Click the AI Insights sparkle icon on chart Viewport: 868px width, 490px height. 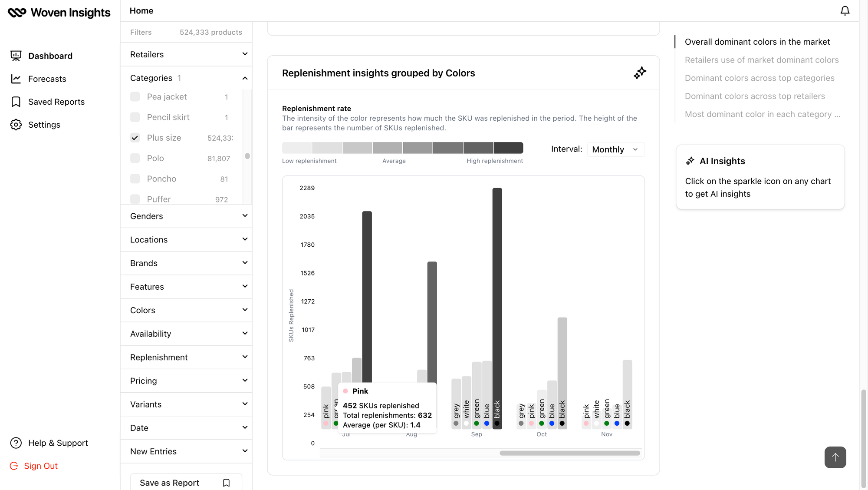(639, 73)
